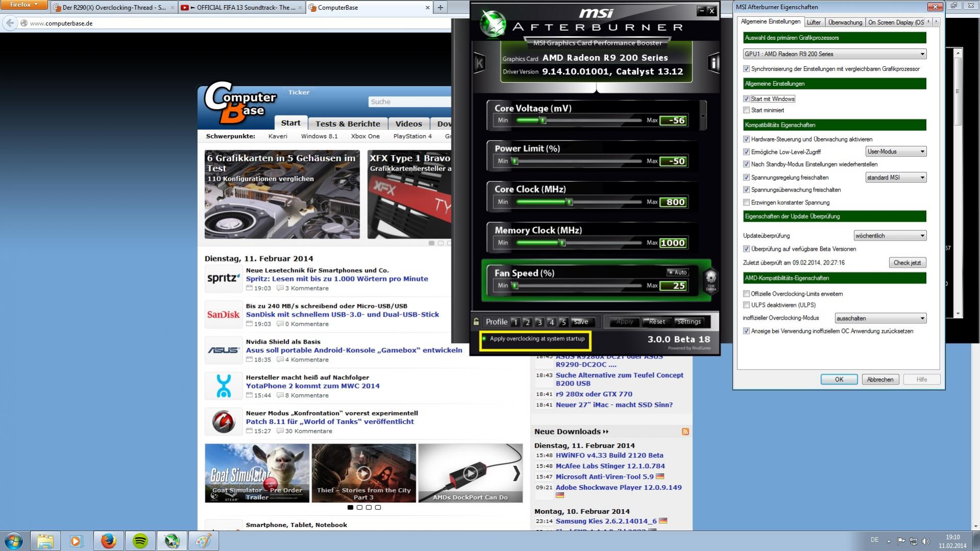Click the ASUS logo beside the news item
Screen dimensions: 980x551
click(x=223, y=350)
